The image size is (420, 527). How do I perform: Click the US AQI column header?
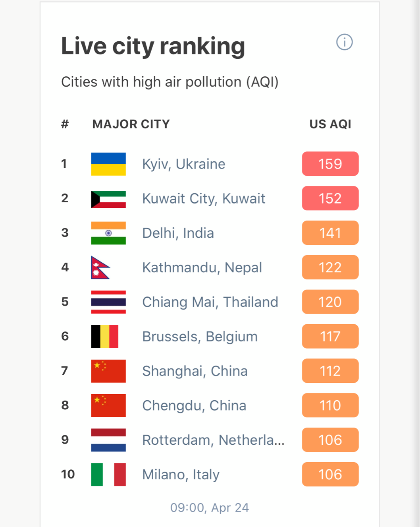click(330, 124)
